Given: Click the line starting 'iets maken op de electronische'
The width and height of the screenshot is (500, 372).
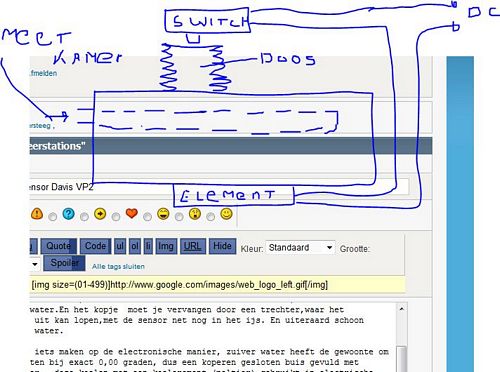Looking at the screenshot, I should pos(211,352).
